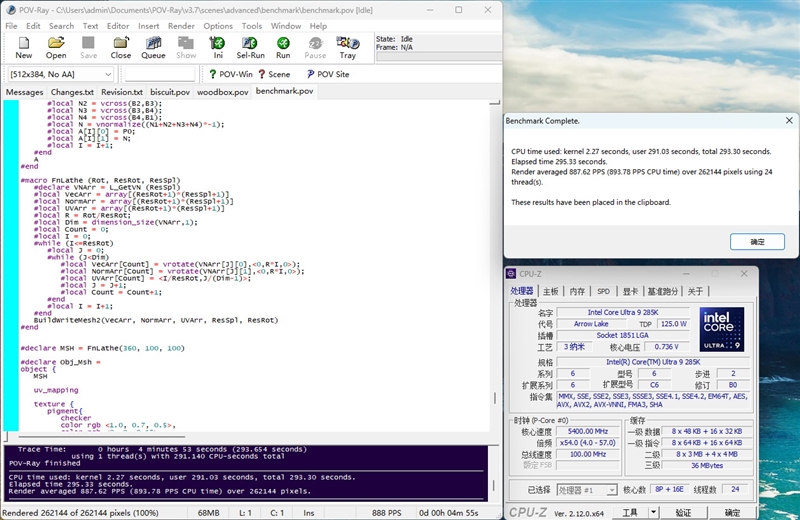Open POV-Win help icon
Viewport: 800px width, 520px height.
[x=231, y=74]
